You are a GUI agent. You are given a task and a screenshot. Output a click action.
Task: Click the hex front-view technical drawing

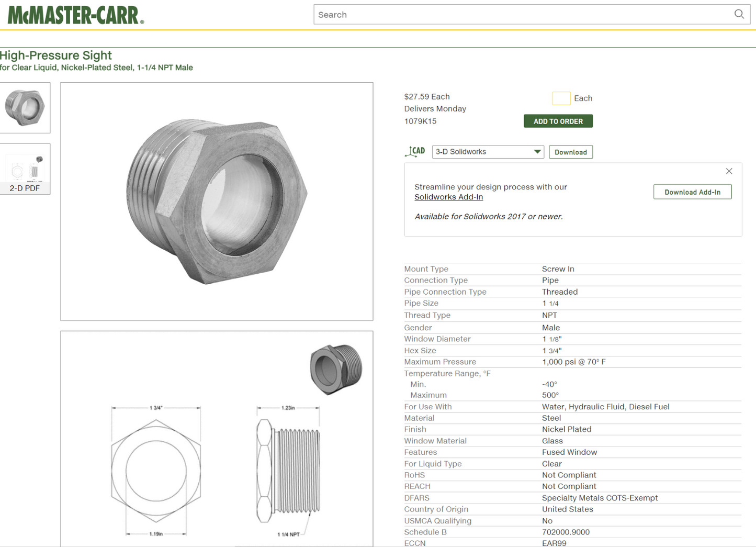pos(156,471)
